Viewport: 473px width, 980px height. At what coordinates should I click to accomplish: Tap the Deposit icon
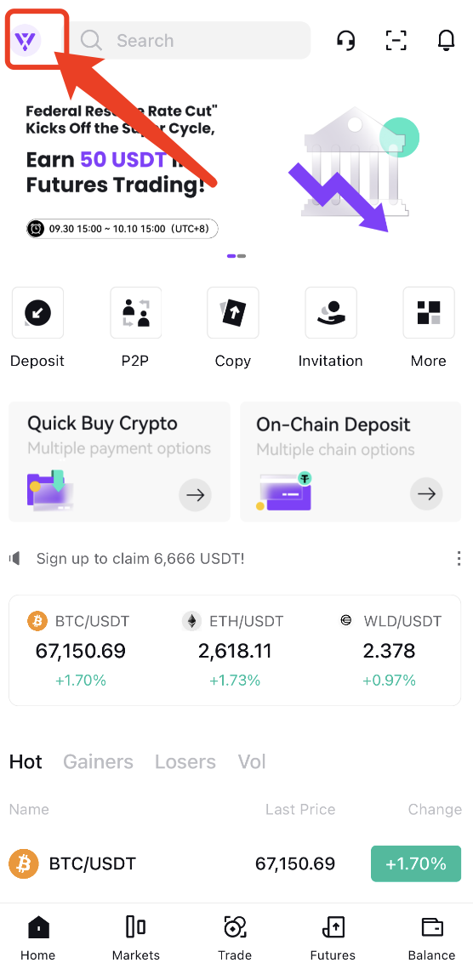[37, 312]
